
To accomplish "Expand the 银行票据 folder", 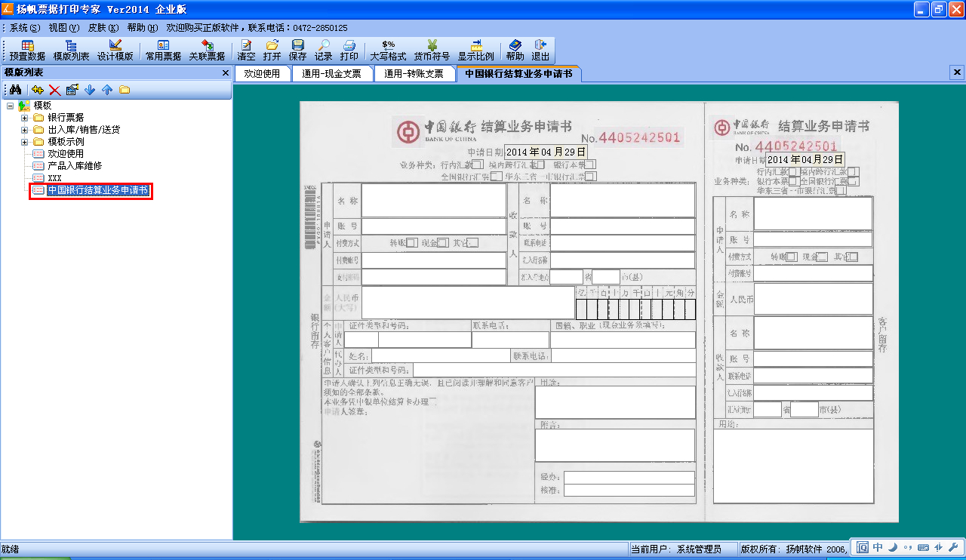I will pos(25,118).
